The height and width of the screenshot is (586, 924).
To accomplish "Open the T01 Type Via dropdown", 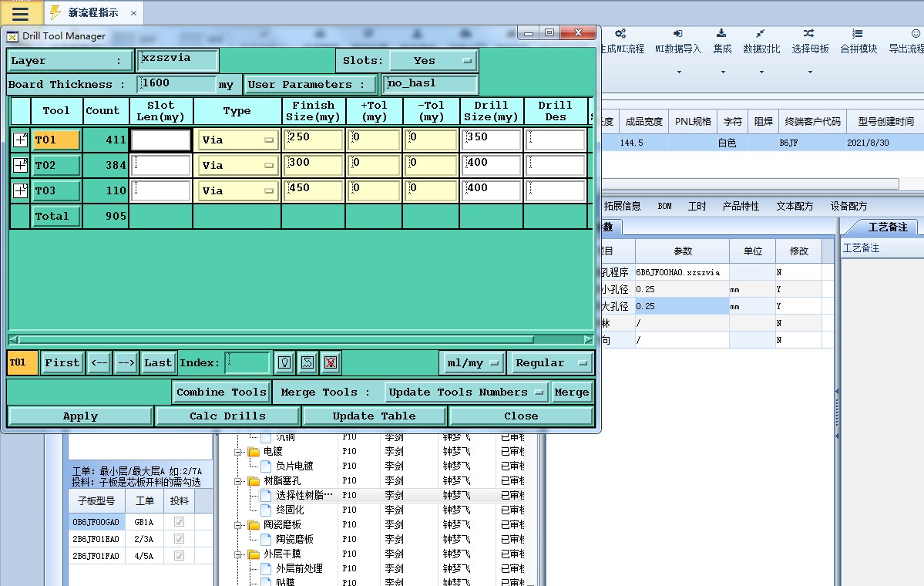I will [x=237, y=140].
